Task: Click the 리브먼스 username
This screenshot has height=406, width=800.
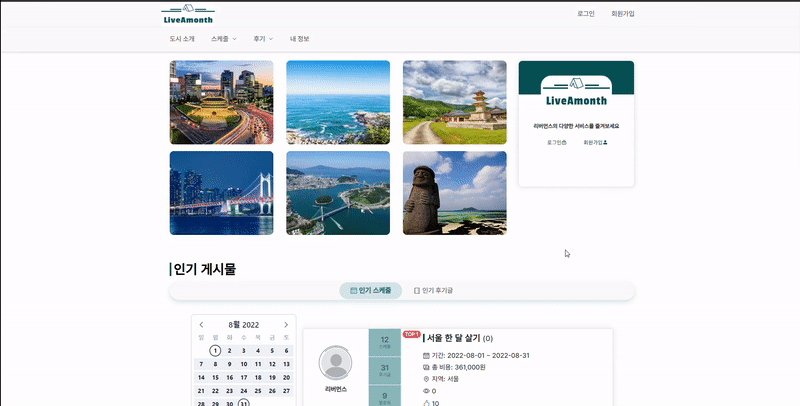Action: pyautogui.click(x=336, y=389)
